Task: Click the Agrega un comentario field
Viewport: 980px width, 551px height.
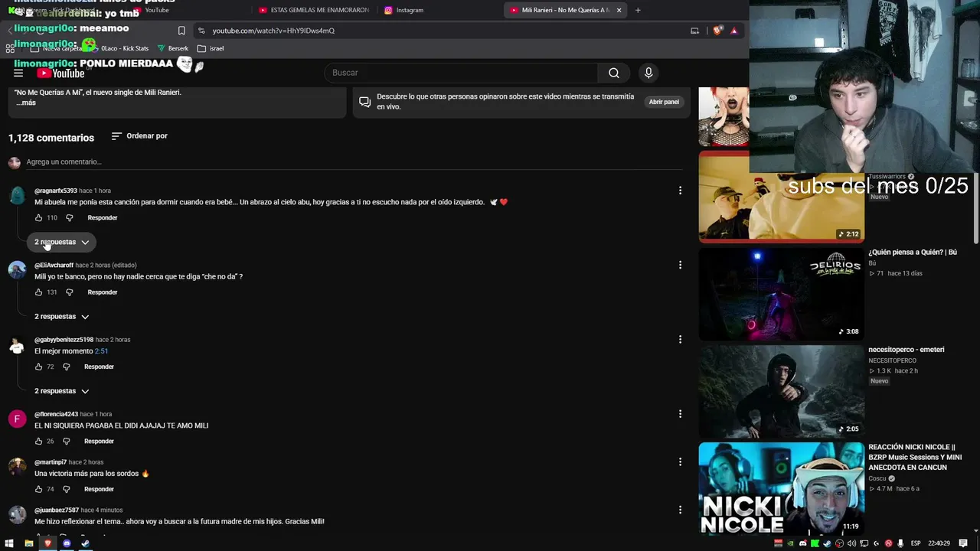Action: 354,162
